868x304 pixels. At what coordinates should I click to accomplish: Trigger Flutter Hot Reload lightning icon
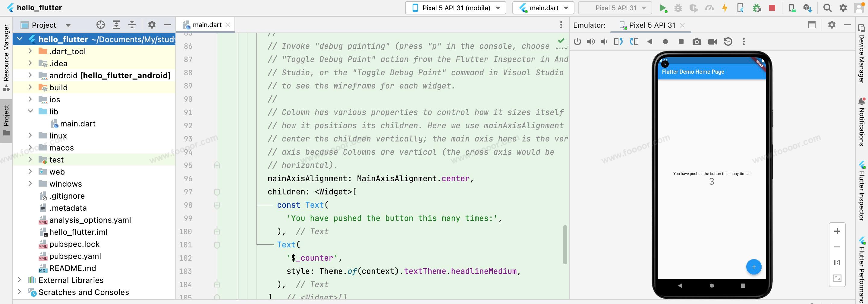[725, 8]
